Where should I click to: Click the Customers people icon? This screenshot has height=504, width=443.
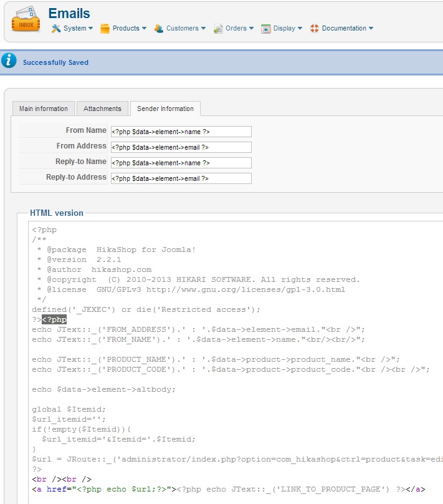coord(159,29)
